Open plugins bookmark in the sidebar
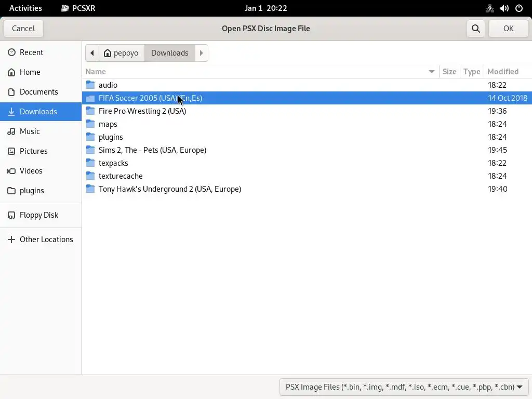 [x=41, y=190]
